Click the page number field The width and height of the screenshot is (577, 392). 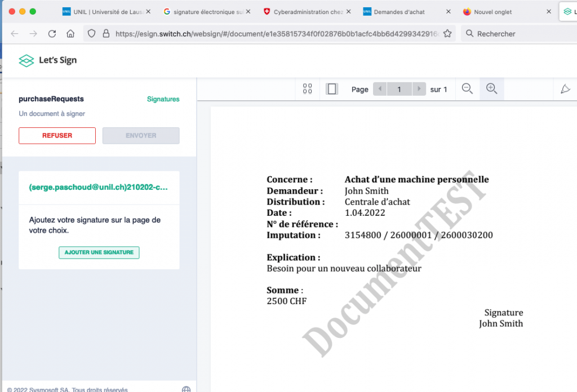[400, 89]
